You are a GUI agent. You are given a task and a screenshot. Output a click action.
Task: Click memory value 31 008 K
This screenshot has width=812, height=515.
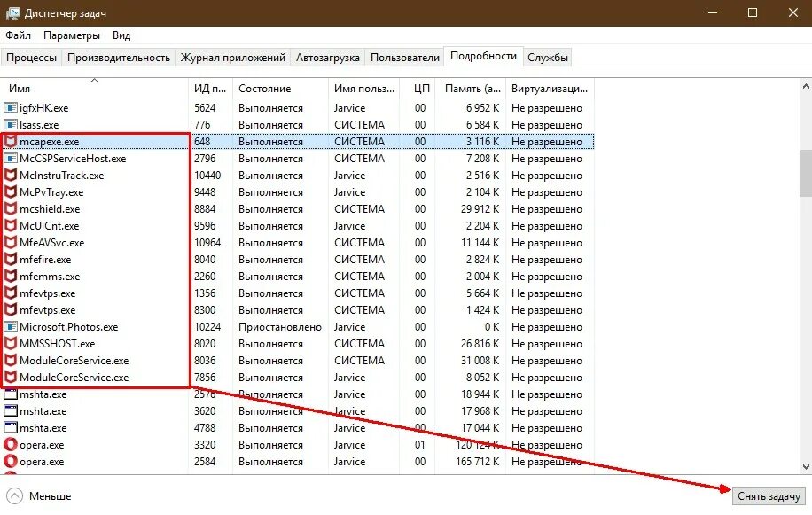(x=480, y=360)
